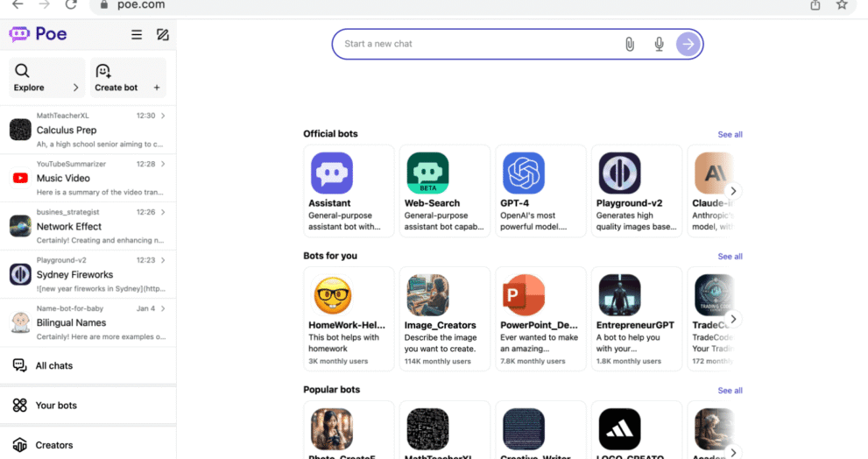
Task: Go back with browser back arrow
Action: tap(18, 4)
